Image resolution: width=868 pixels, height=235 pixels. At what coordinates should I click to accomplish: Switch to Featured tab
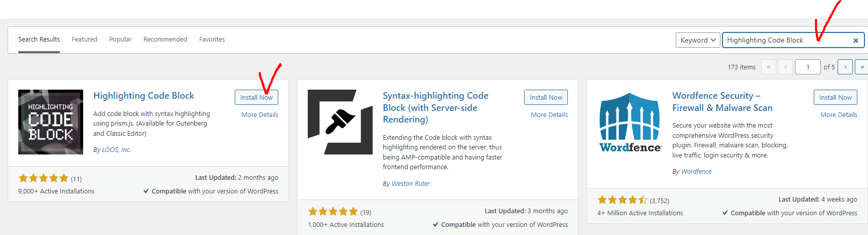point(85,40)
